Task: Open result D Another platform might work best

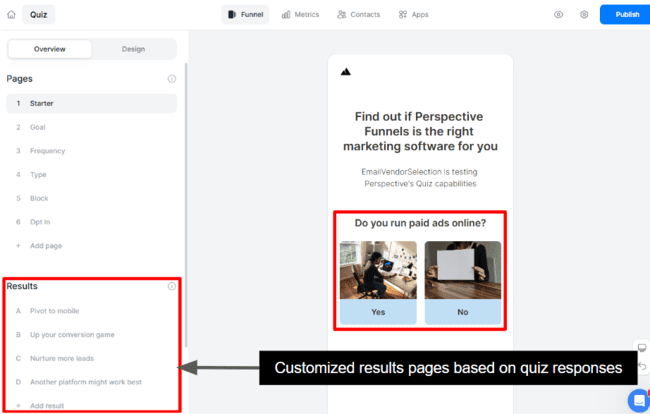Action: [x=92, y=382]
